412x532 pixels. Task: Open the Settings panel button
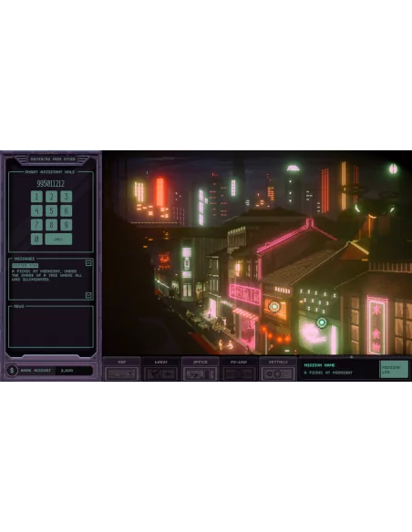click(x=278, y=370)
